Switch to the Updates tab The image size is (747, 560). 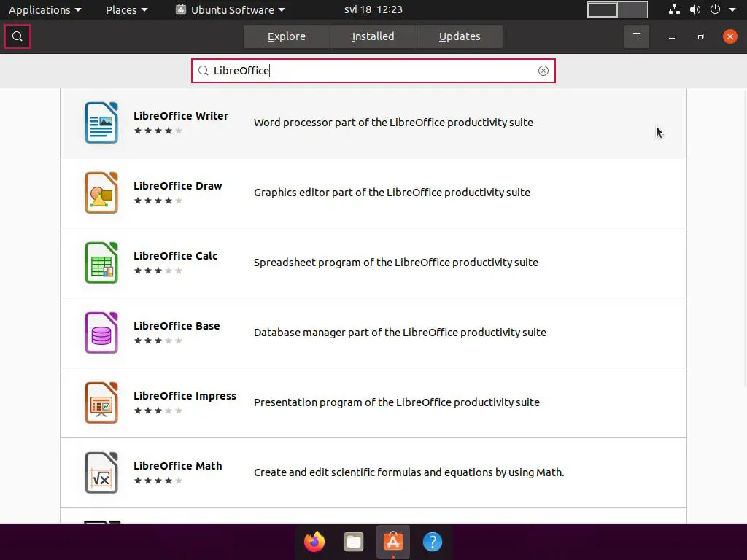coord(460,36)
